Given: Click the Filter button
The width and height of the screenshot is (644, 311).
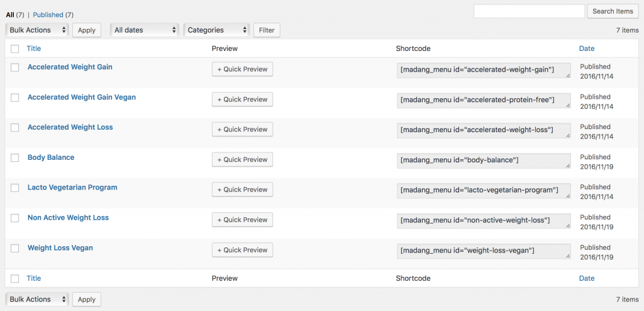Looking at the screenshot, I should point(267,30).
